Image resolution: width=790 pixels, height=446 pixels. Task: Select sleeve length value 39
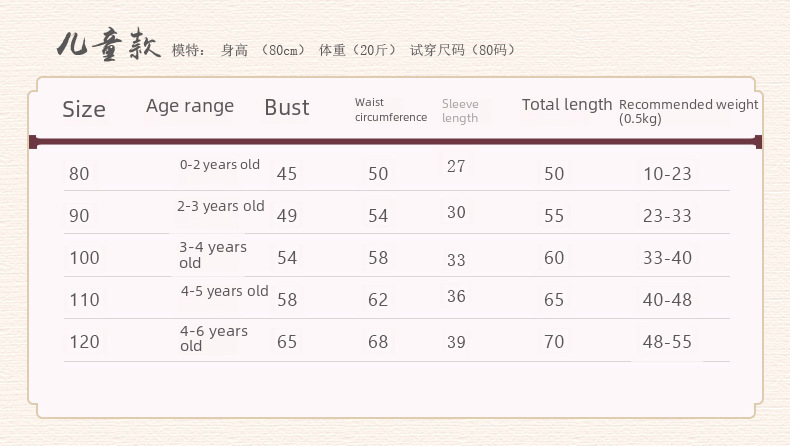coord(456,342)
